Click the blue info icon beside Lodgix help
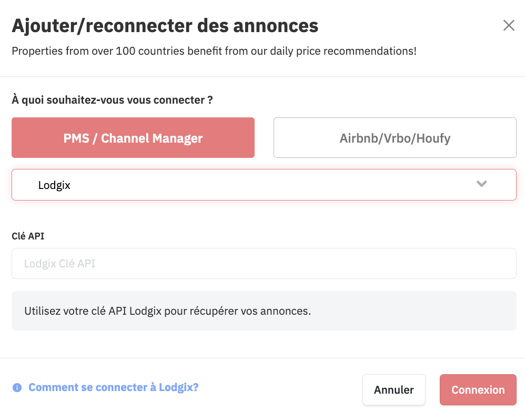Viewport: 525px width, 420px height. coord(17,387)
